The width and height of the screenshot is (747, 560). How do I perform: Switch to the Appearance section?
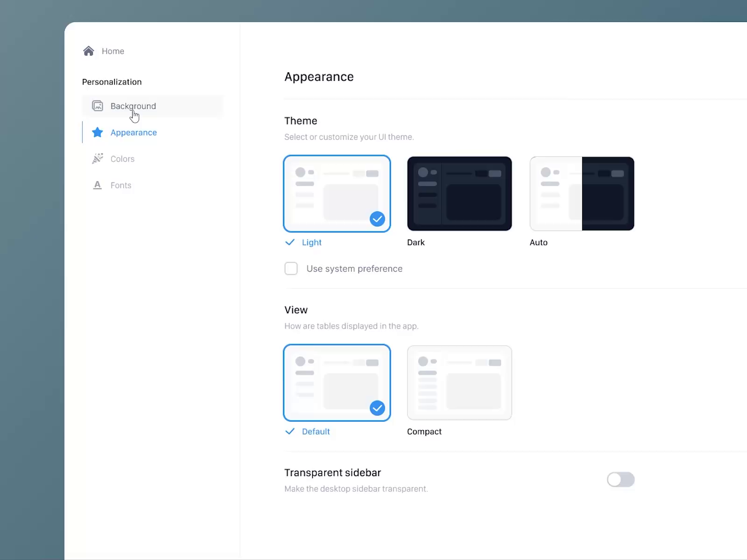(x=134, y=132)
